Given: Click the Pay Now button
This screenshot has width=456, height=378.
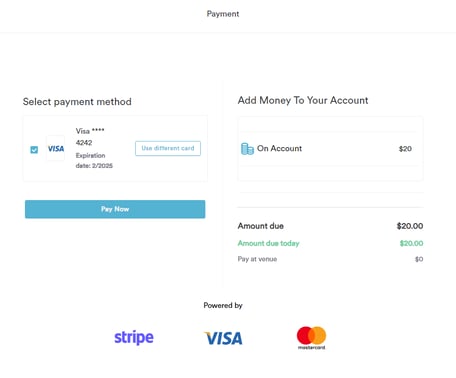Looking at the screenshot, I should pos(115,209).
